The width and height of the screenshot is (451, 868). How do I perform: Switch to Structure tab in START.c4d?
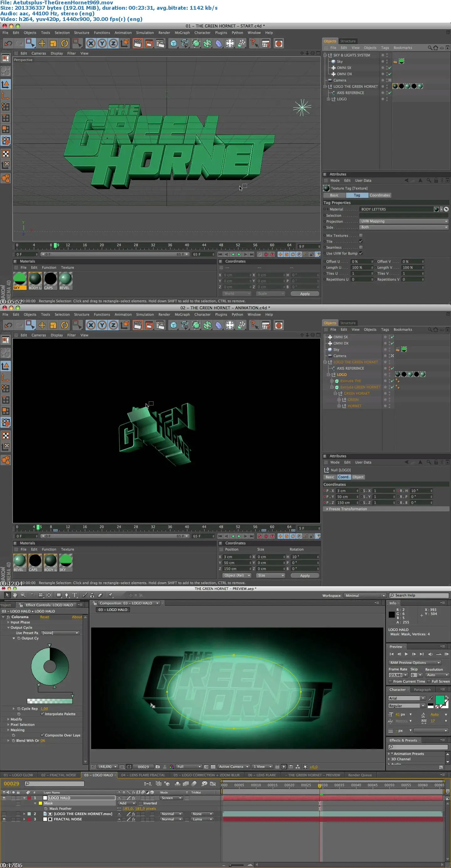pos(348,41)
